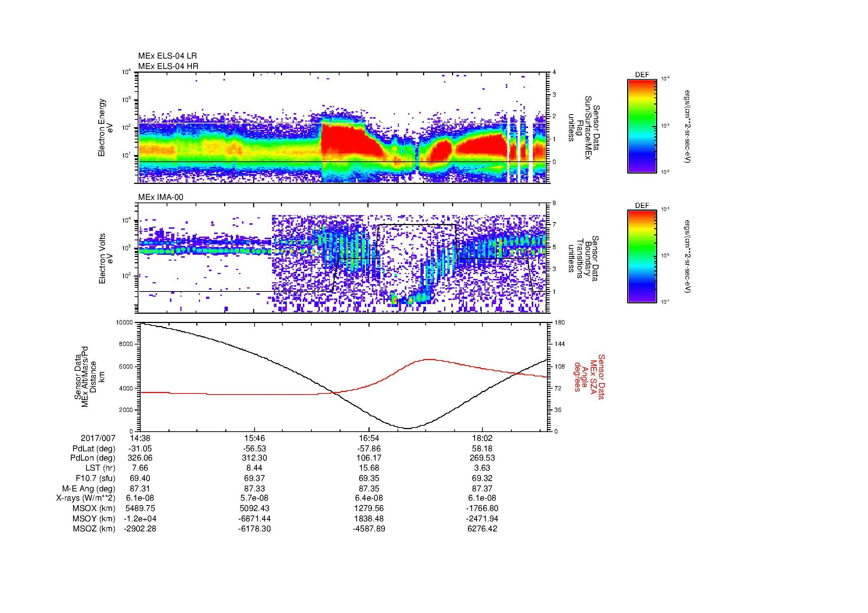The width and height of the screenshot is (868, 613).
Task: Click the PdLat value '58.18'
Action: [x=482, y=449]
